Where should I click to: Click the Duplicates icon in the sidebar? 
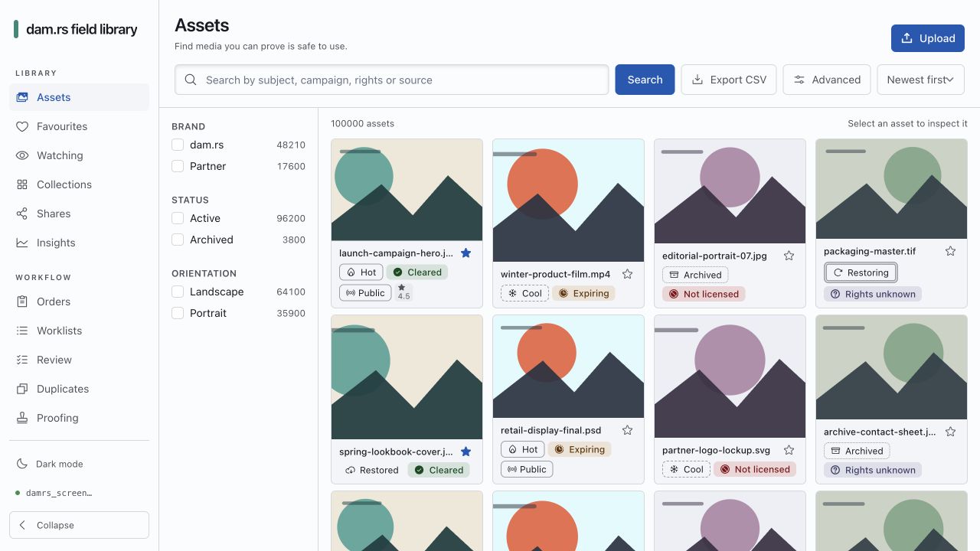[x=22, y=389]
